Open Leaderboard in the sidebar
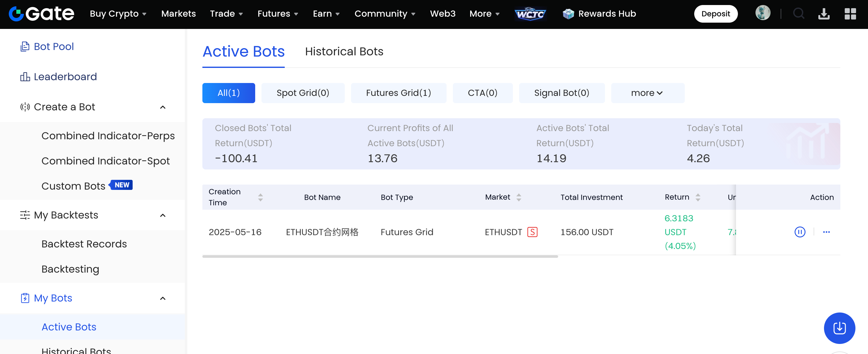Viewport: 868px width, 354px height. pos(65,77)
